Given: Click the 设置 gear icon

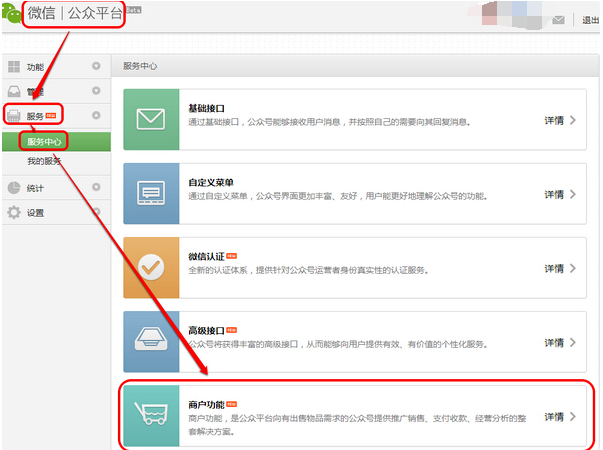Looking at the screenshot, I should (x=14, y=212).
